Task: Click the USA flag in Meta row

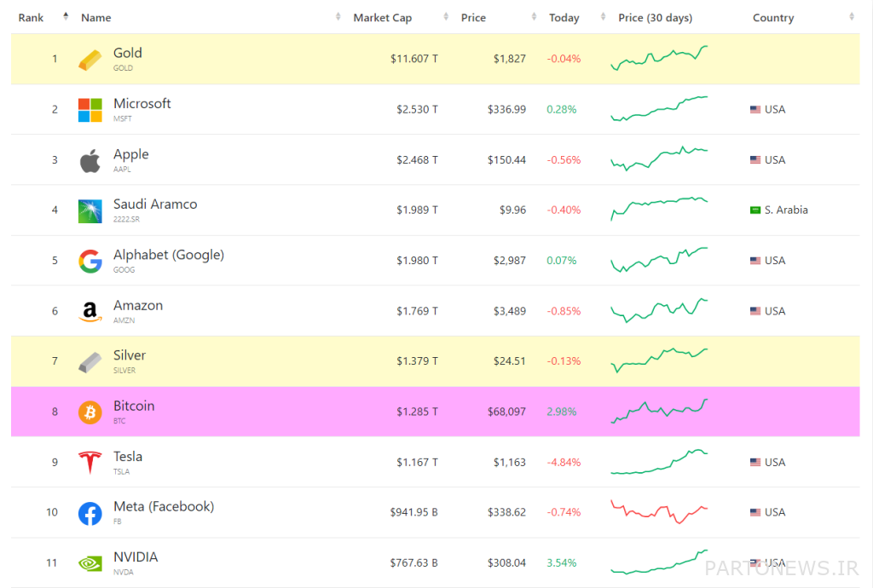Action: tap(755, 512)
